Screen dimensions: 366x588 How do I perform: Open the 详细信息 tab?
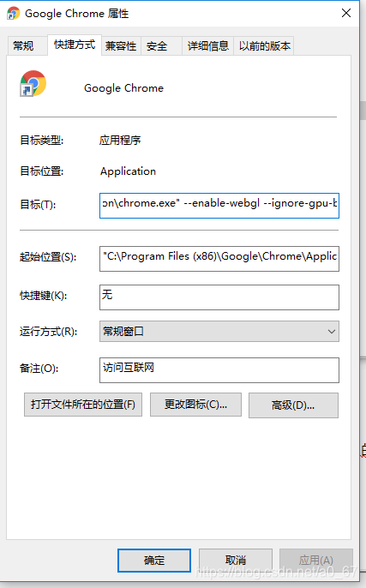coord(207,46)
